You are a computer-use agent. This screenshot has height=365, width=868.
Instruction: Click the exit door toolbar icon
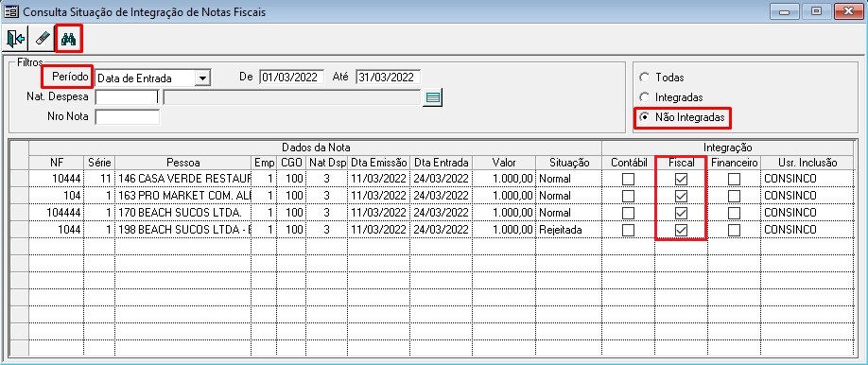[x=16, y=39]
